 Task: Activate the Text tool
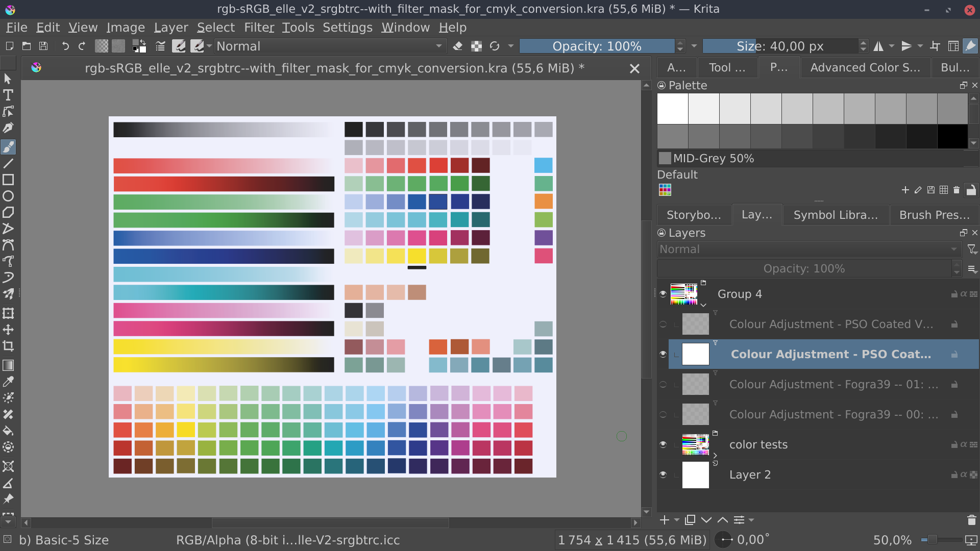coord(8,95)
